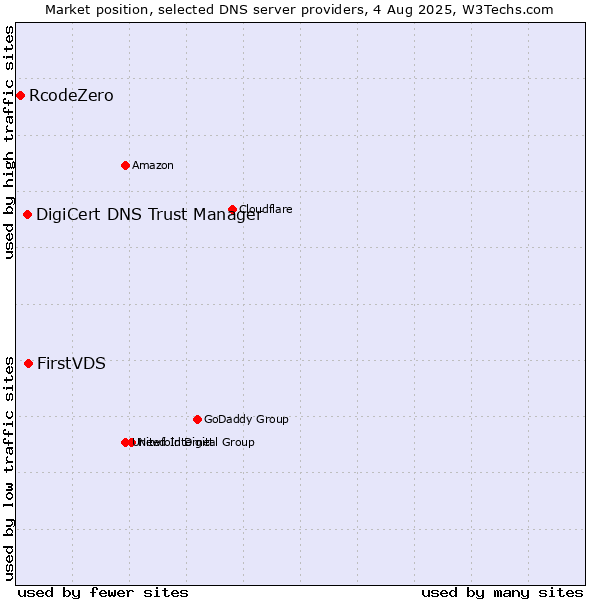Click the FirstVDS red data point
Screen dimensions: 600x600
click(28, 364)
